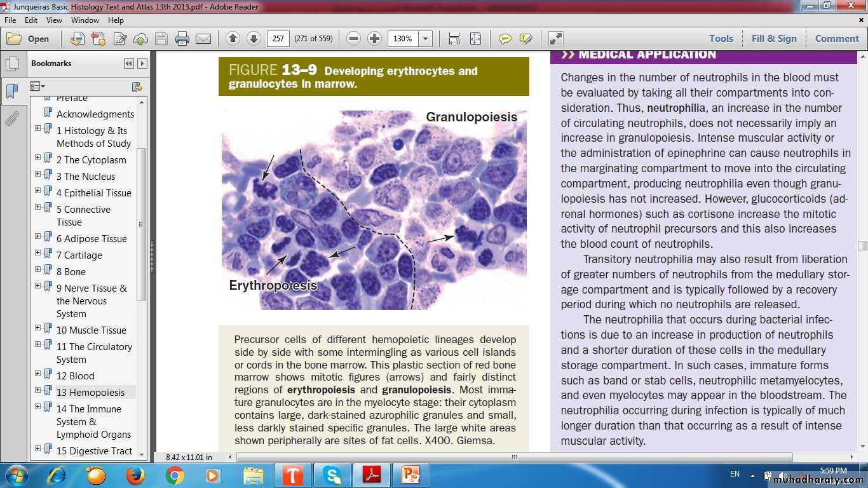Zoom in using the plus button
The image size is (868, 488).
tap(375, 39)
